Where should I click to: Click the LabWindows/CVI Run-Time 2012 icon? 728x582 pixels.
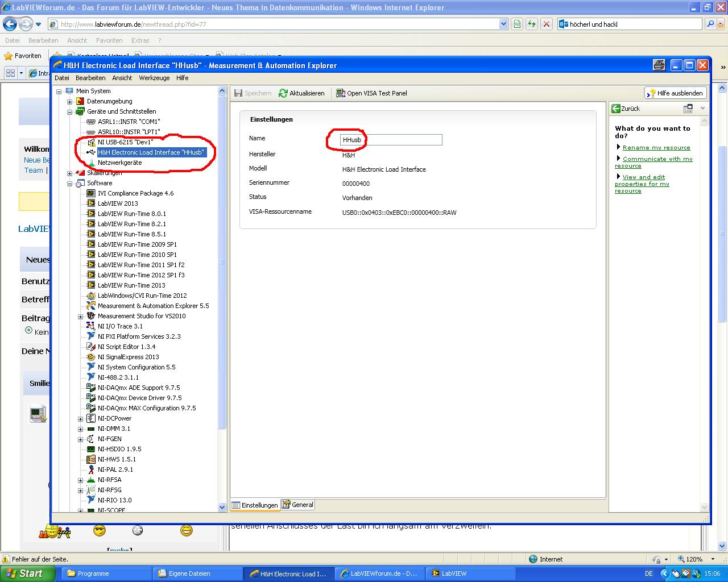(91, 296)
